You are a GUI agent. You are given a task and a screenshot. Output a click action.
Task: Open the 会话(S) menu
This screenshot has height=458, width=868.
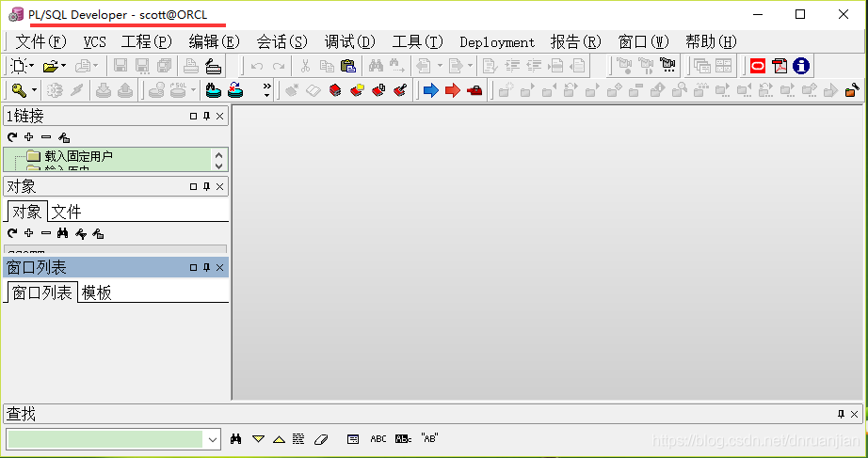282,42
